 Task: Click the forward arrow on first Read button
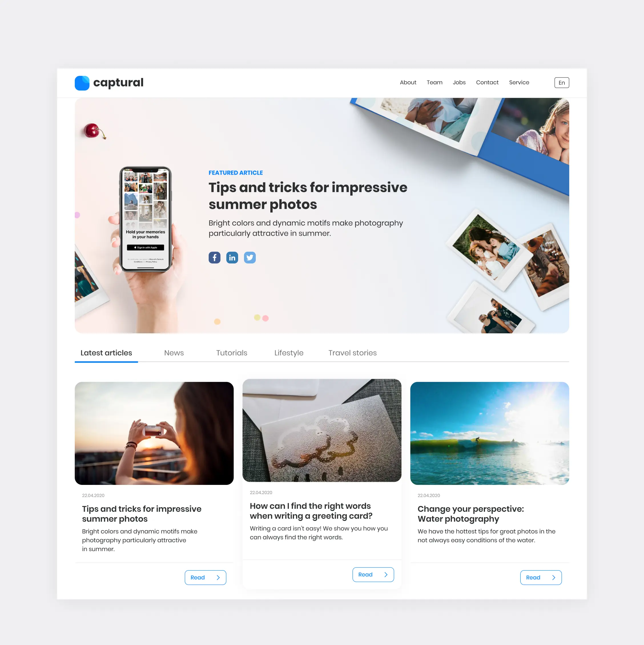218,577
